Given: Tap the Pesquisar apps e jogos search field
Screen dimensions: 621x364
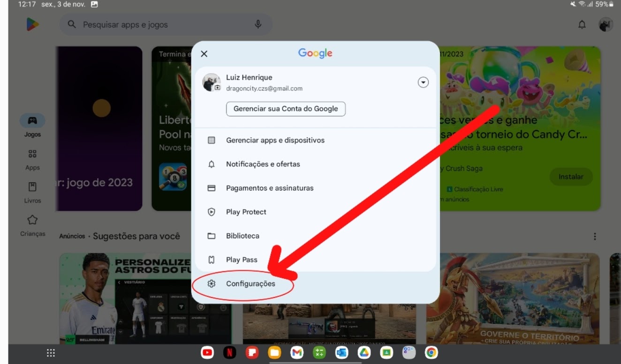Looking at the screenshot, I should point(165,25).
